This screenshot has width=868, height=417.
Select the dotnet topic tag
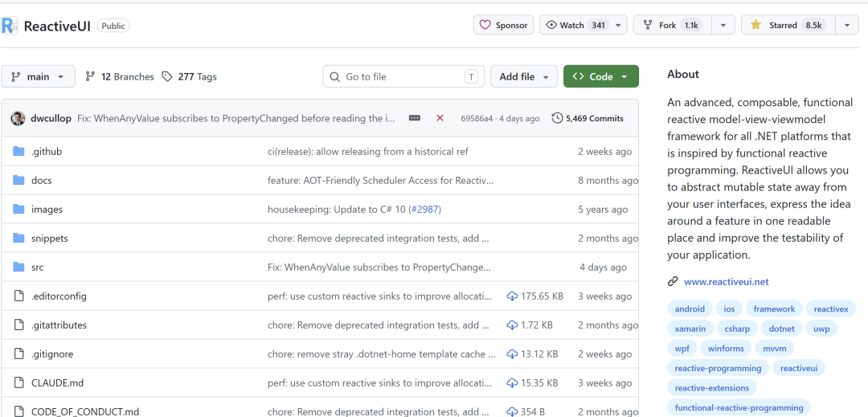782,329
